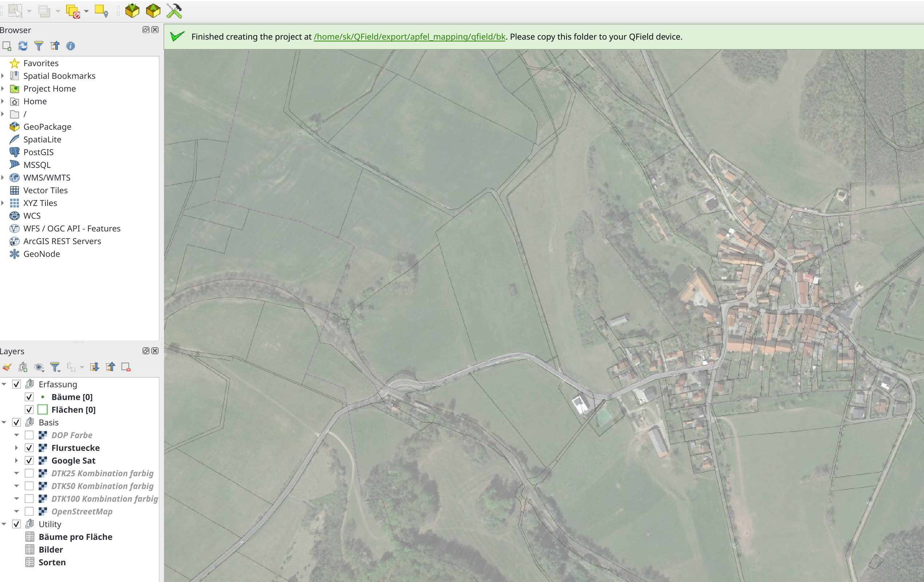Refresh the Browser panel
924x582 pixels.
[x=23, y=46]
